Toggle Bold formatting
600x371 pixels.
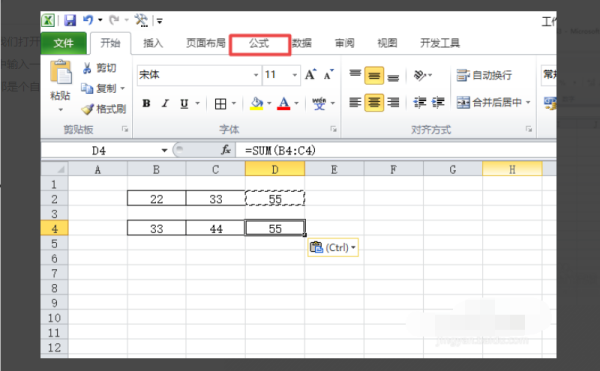tap(146, 103)
